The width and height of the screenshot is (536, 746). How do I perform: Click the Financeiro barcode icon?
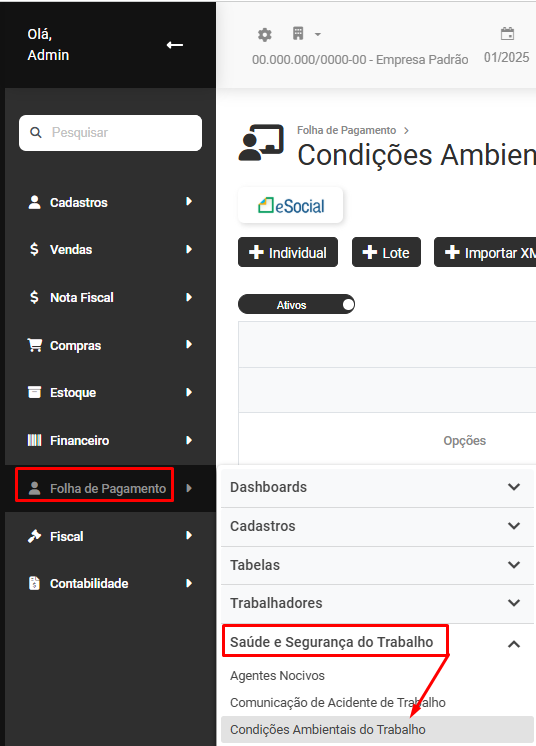point(34,440)
